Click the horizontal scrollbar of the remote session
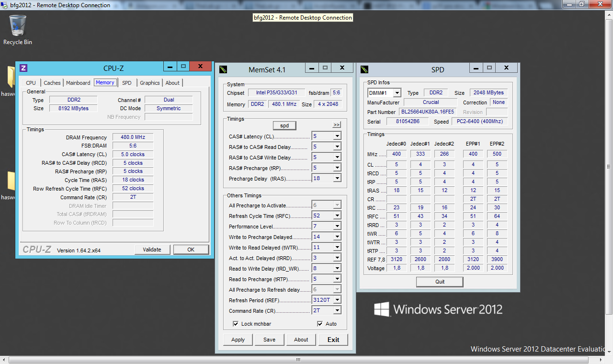 tap(298, 360)
